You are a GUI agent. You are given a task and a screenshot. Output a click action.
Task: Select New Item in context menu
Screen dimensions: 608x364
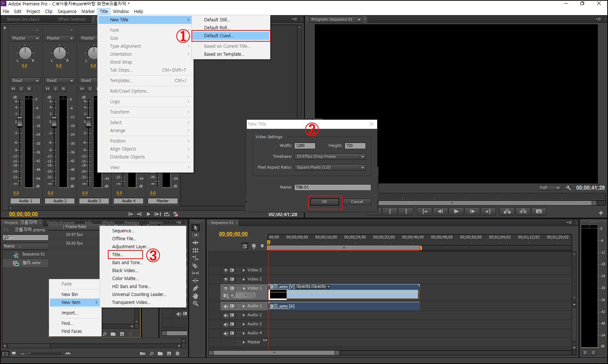(75, 302)
